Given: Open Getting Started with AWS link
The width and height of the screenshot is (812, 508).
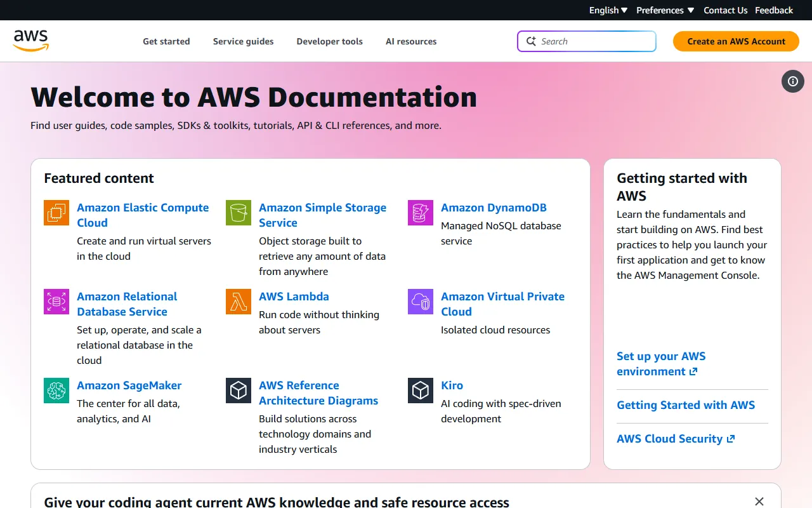Looking at the screenshot, I should point(686,405).
